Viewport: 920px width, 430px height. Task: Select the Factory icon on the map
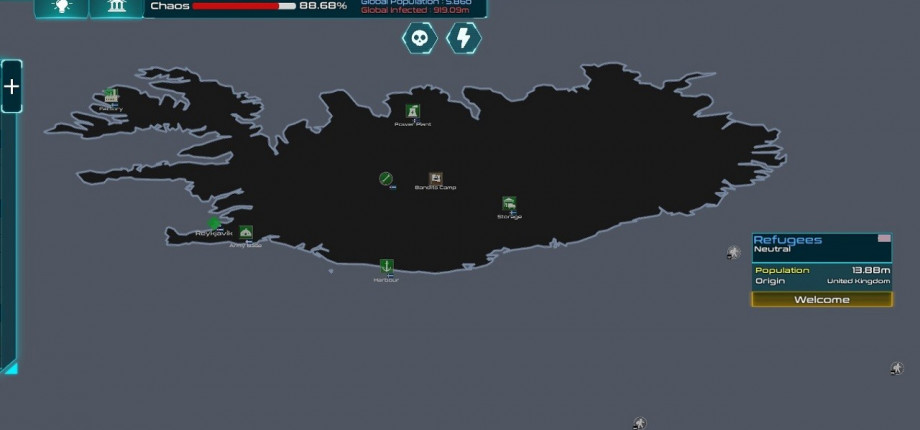[111, 95]
